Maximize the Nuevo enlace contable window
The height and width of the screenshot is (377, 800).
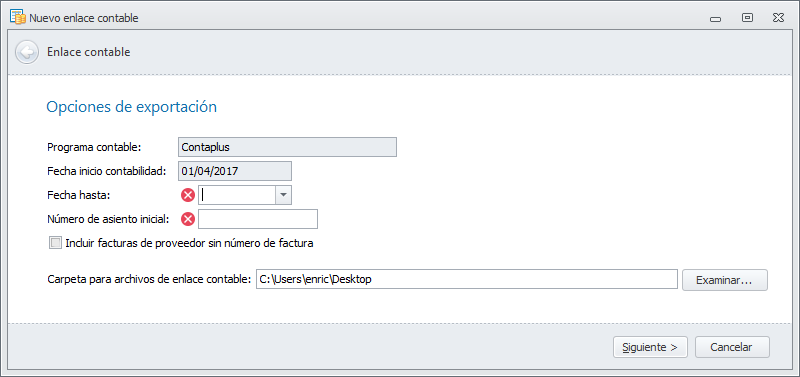(x=747, y=18)
